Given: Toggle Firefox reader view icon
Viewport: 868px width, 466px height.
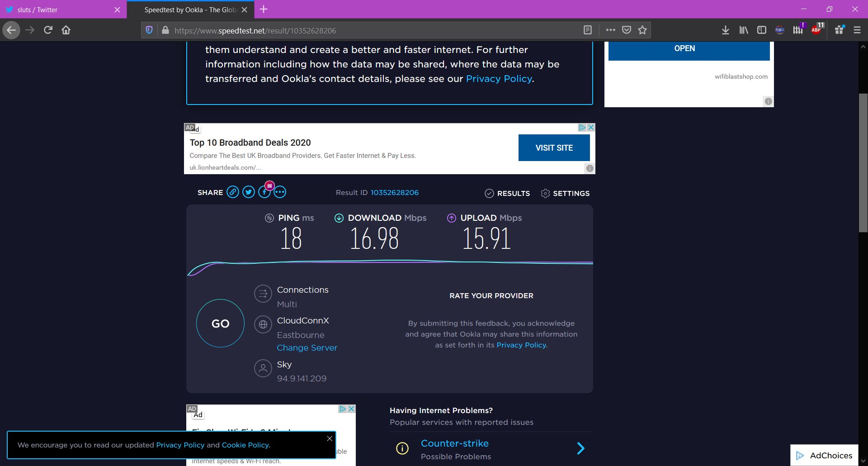Looking at the screenshot, I should pos(588,30).
